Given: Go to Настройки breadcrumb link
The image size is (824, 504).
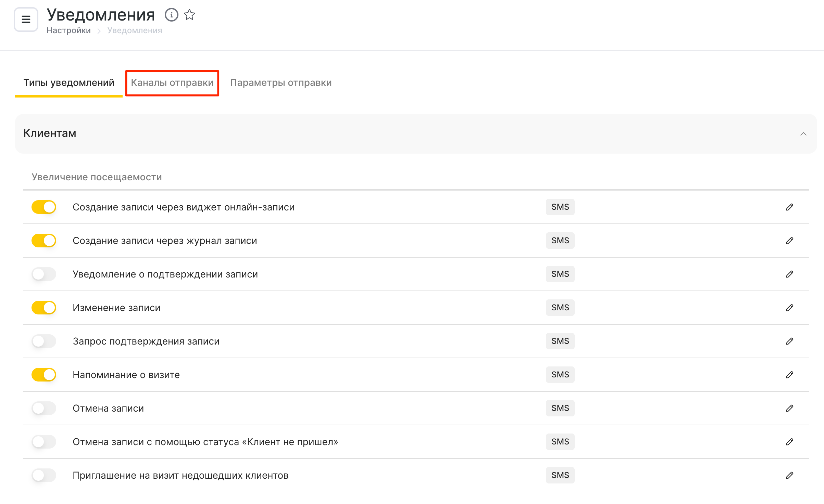Looking at the screenshot, I should pos(68,30).
